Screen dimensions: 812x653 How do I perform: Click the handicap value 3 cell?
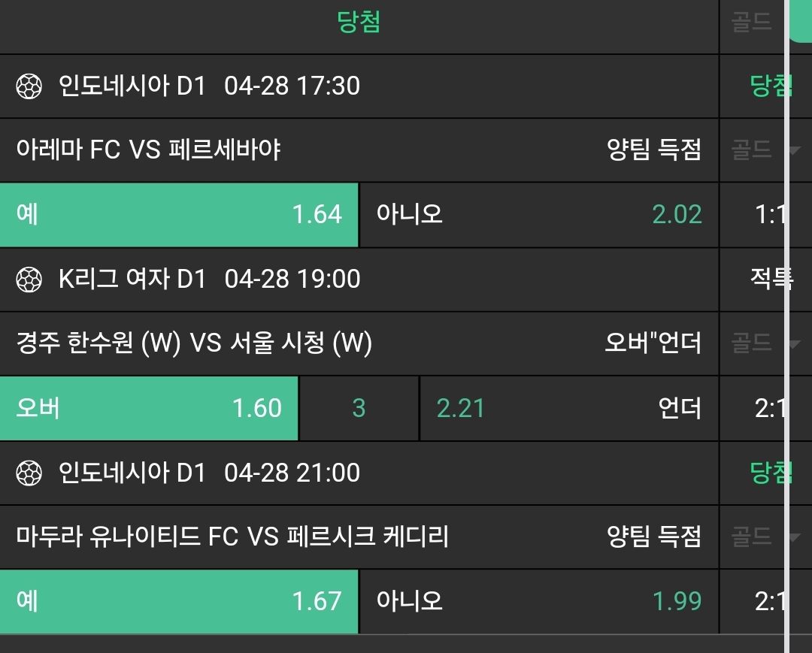359,408
